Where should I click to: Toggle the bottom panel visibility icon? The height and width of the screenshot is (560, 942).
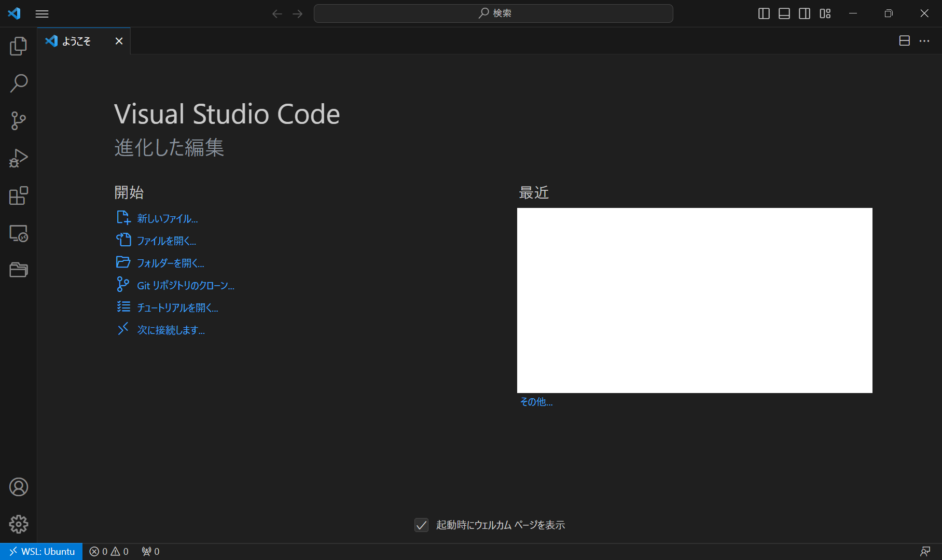(784, 13)
